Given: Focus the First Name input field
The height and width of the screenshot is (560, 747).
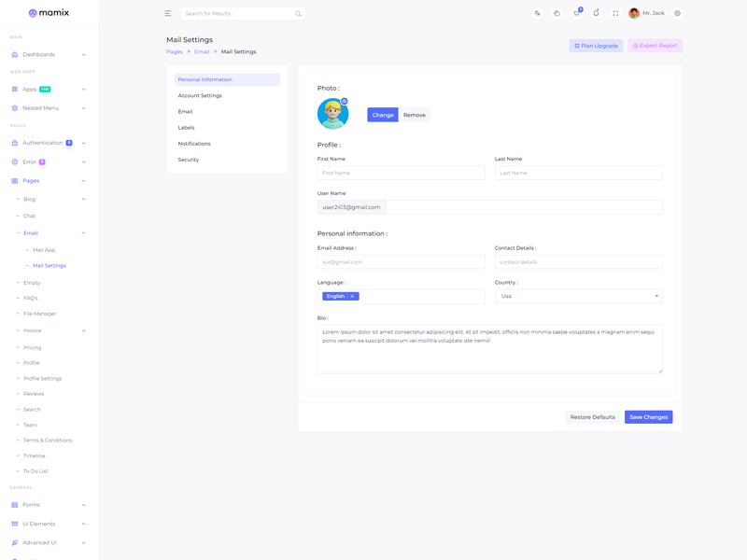Looking at the screenshot, I should pos(401,173).
